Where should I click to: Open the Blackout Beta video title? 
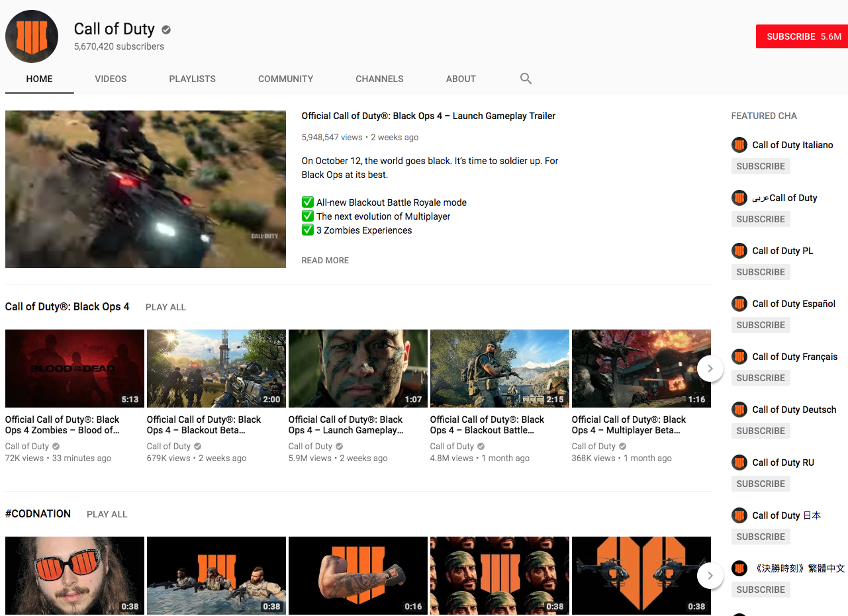tap(204, 425)
